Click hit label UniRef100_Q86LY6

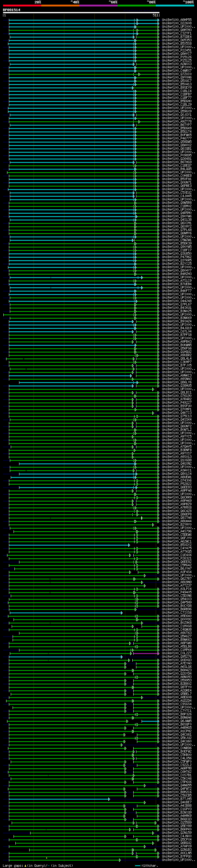[x=177, y=382]
